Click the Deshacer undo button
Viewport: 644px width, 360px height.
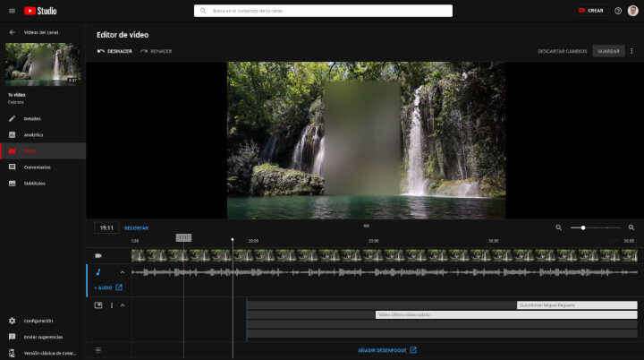coord(114,51)
